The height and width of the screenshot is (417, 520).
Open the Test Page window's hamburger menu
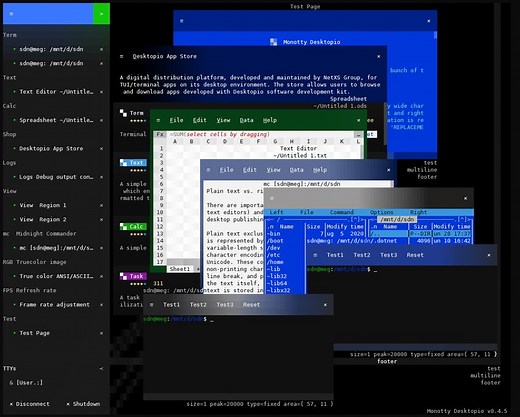[182, 21]
